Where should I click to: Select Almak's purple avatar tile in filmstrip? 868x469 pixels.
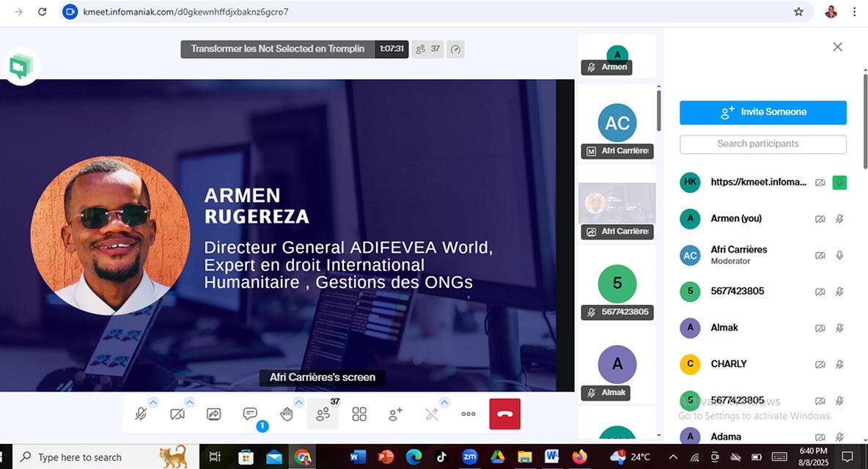pos(617,364)
